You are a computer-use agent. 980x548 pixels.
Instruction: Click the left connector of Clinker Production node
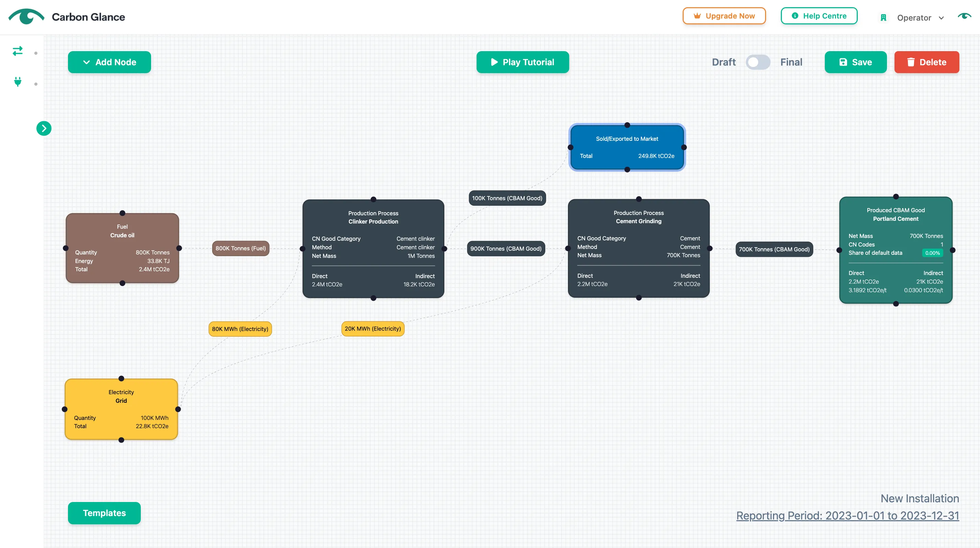click(x=303, y=249)
